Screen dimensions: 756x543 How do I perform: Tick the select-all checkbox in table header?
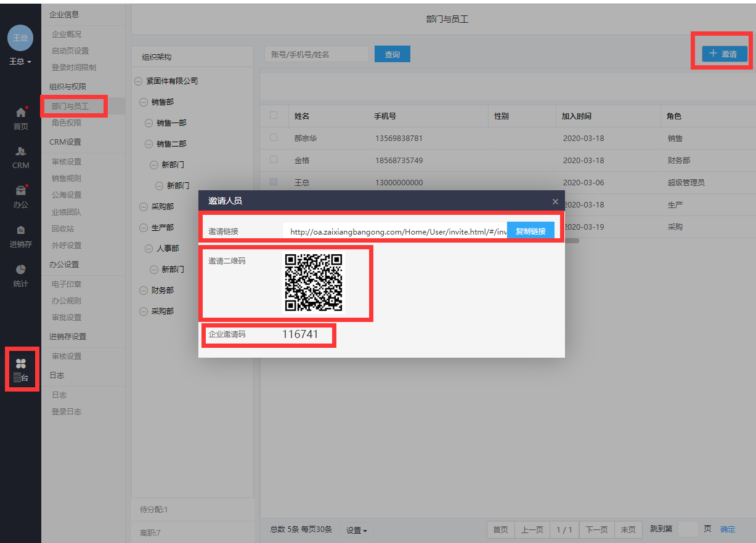tap(274, 115)
